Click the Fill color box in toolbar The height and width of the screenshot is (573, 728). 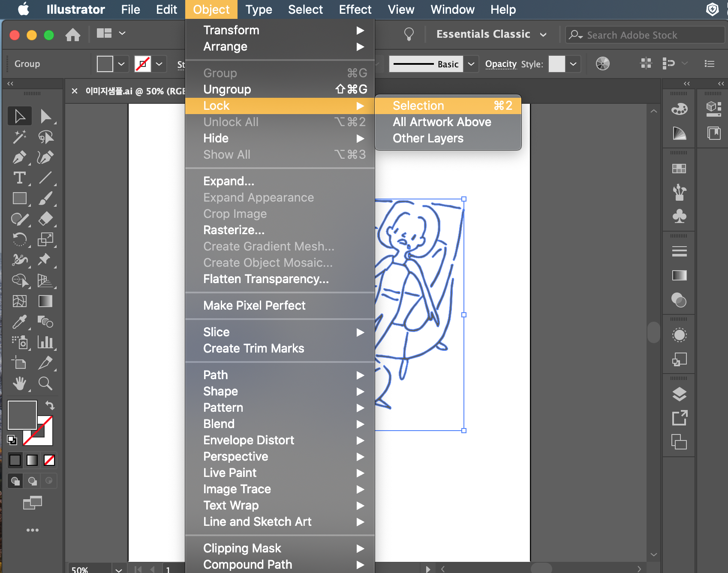tap(22, 415)
